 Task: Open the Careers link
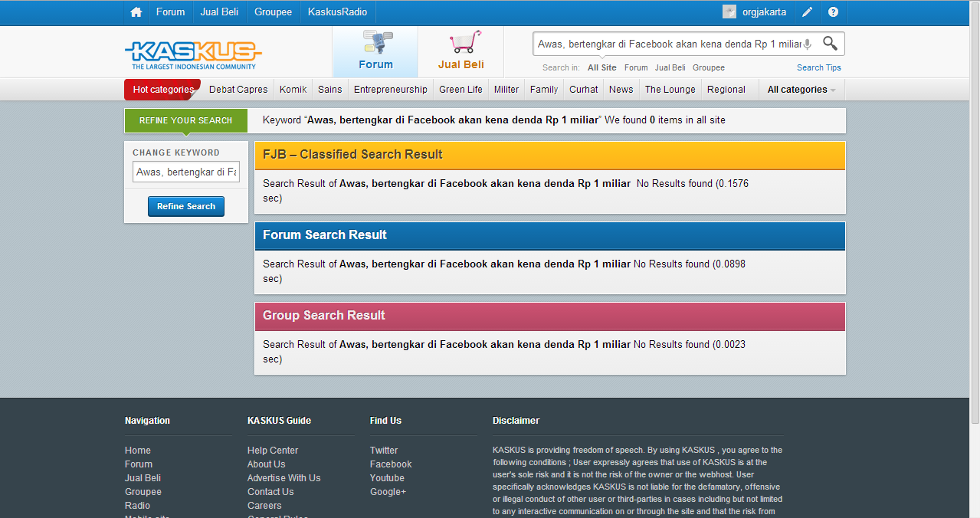tap(264, 506)
